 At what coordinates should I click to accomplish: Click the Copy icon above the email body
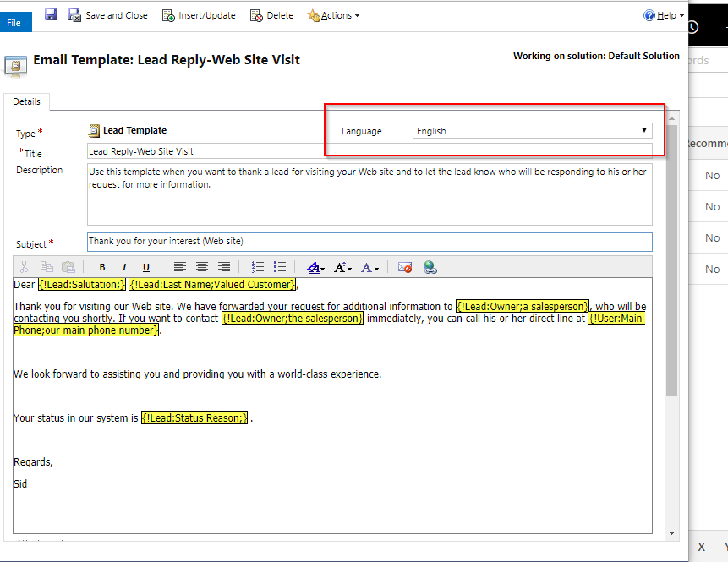click(47, 267)
